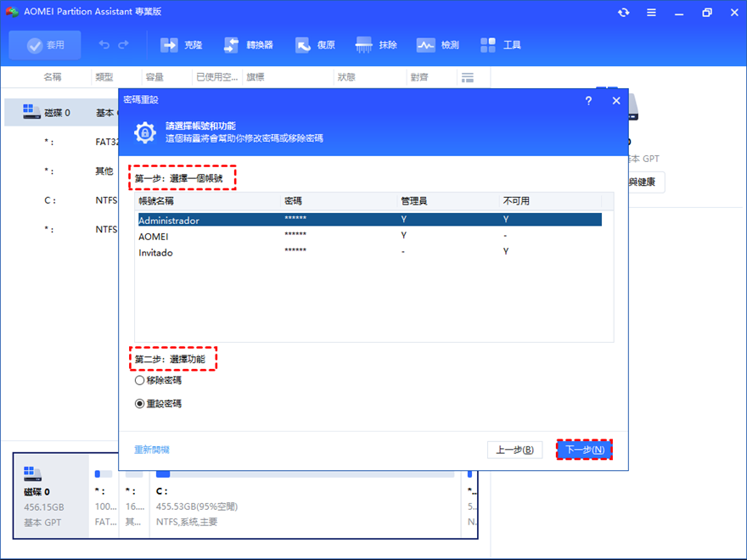Open the Tools (工具) menu
This screenshot has width=747, height=560.
[500, 45]
